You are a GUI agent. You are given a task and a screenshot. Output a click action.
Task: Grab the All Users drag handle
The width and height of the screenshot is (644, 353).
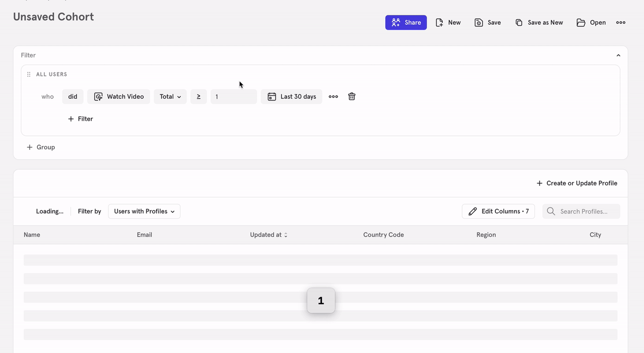pos(28,74)
